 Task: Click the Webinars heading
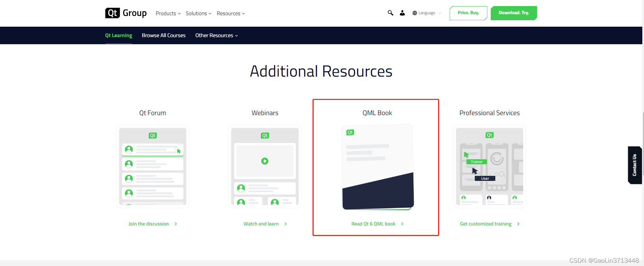click(x=265, y=113)
